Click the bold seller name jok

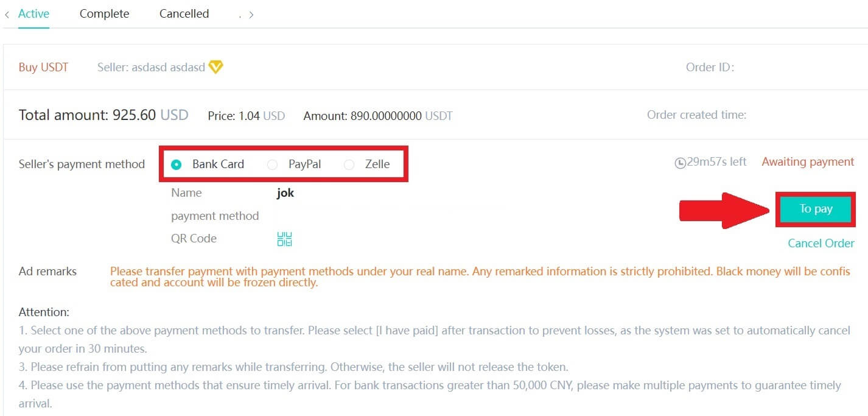pyautogui.click(x=284, y=192)
